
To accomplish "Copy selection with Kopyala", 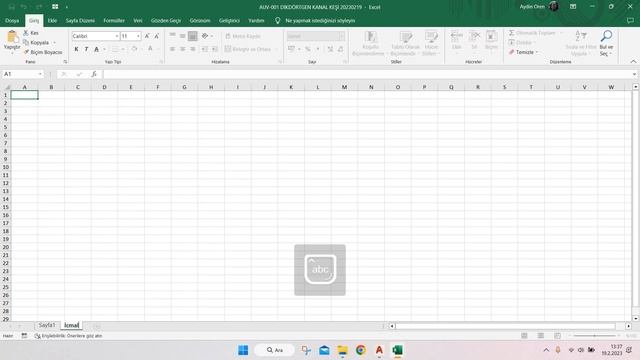I will pyautogui.click(x=36, y=42).
